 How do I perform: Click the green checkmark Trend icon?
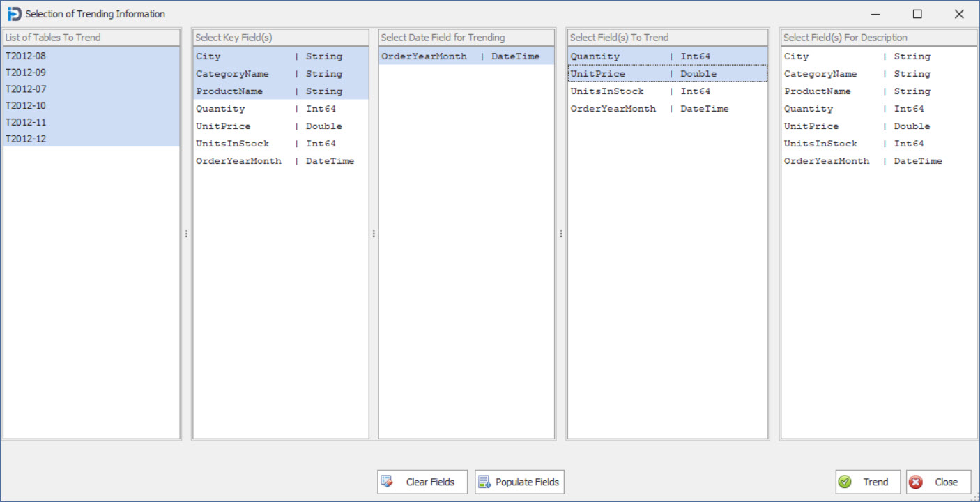tap(845, 482)
